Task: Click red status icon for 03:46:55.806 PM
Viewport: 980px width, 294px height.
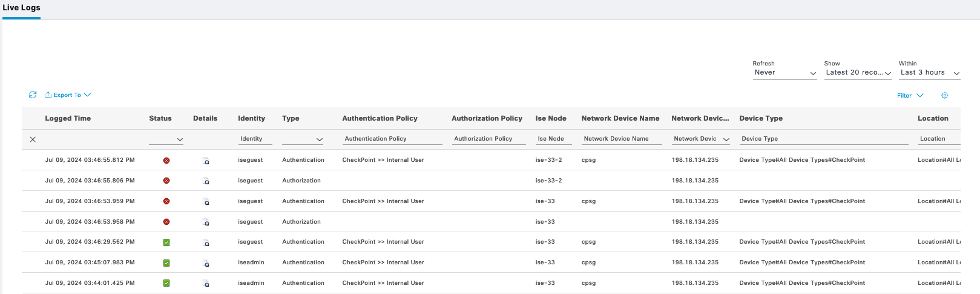Action: point(166,181)
